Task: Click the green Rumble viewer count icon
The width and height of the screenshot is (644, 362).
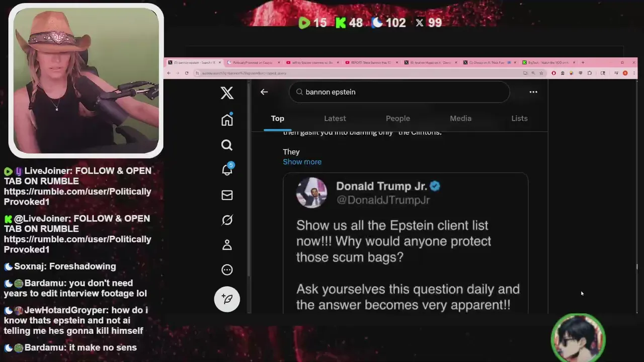Action: coord(304,23)
